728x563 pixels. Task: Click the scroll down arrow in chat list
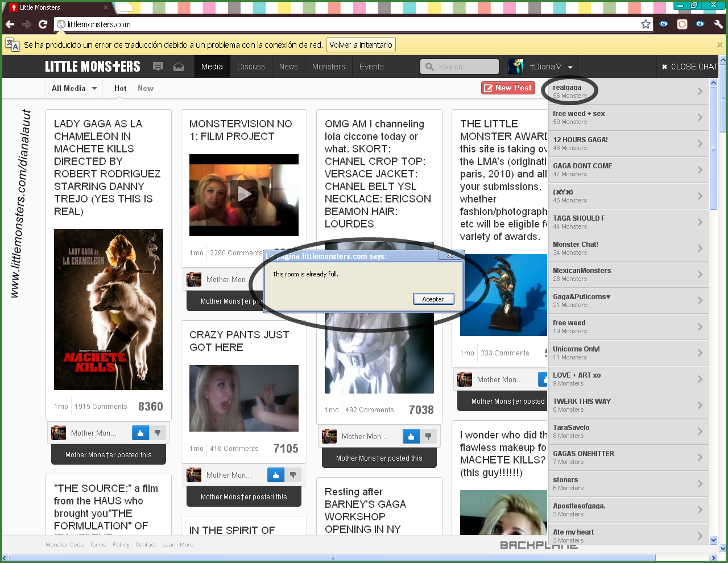point(714,540)
